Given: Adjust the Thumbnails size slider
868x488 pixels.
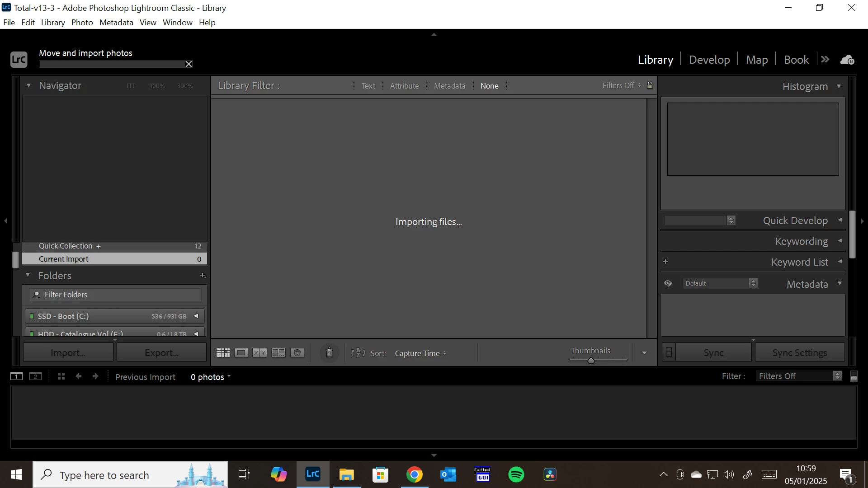Looking at the screenshot, I should (x=591, y=360).
